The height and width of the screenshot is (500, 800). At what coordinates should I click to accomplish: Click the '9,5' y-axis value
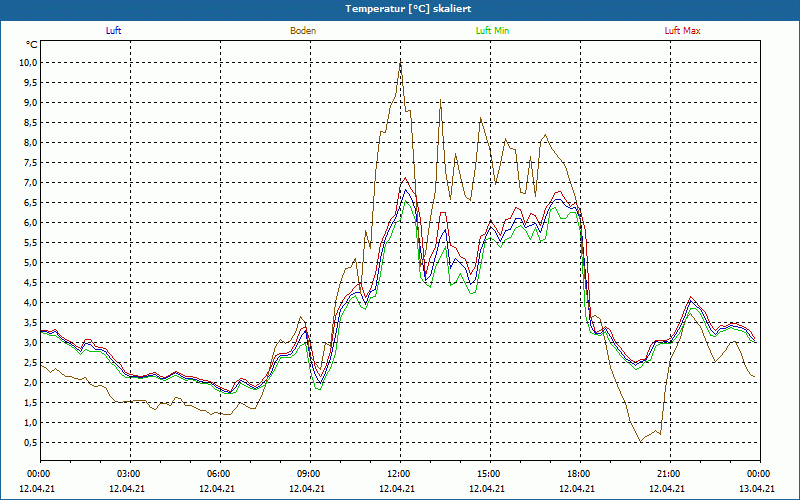pyautogui.click(x=31, y=83)
